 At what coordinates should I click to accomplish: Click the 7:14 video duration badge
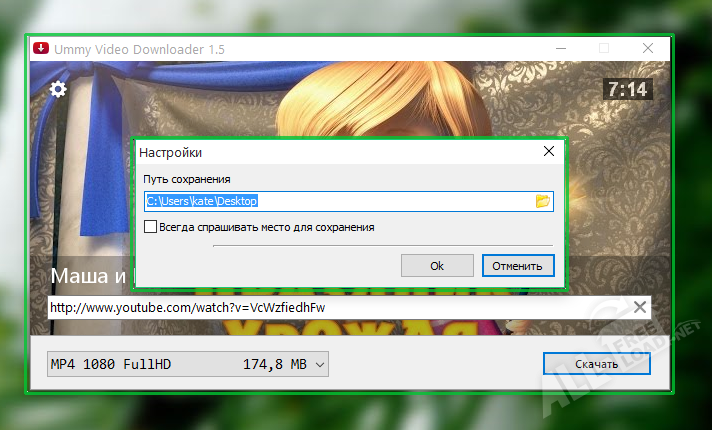click(627, 89)
